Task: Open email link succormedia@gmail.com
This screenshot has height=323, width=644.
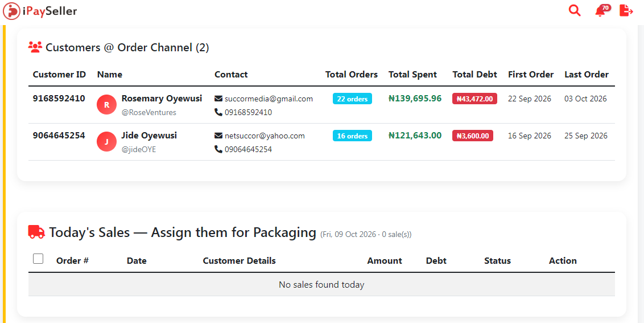Action: click(x=269, y=99)
